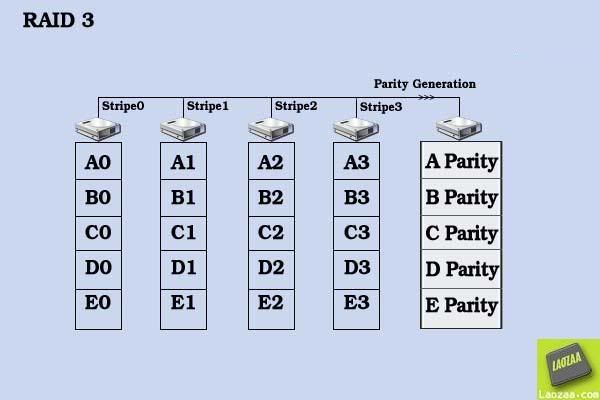Click the Stripe2 disk drive icon
The image size is (600, 400).
pyautogui.click(x=271, y=129)
